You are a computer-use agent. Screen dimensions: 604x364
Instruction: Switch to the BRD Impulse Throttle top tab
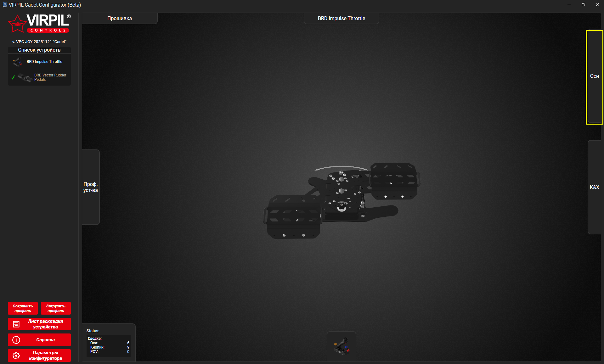click(341, 19)
